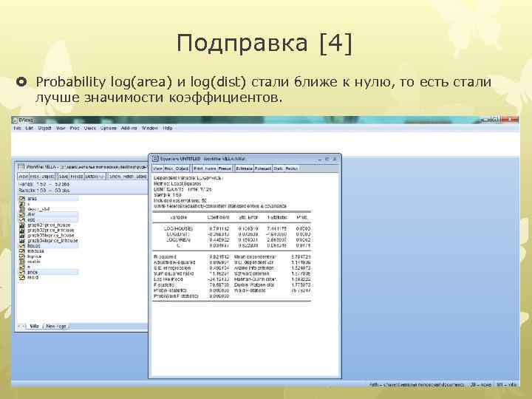Select the house series icon

click(x=22, y=245)
